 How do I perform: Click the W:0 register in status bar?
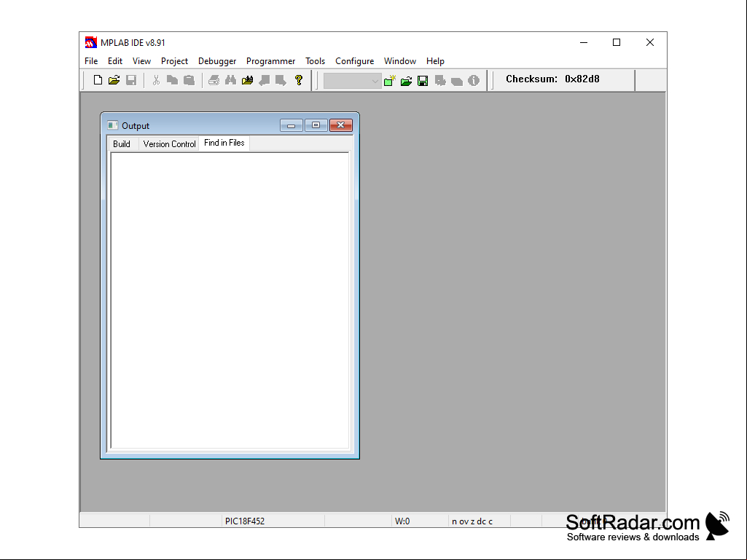tap(402, 521)
